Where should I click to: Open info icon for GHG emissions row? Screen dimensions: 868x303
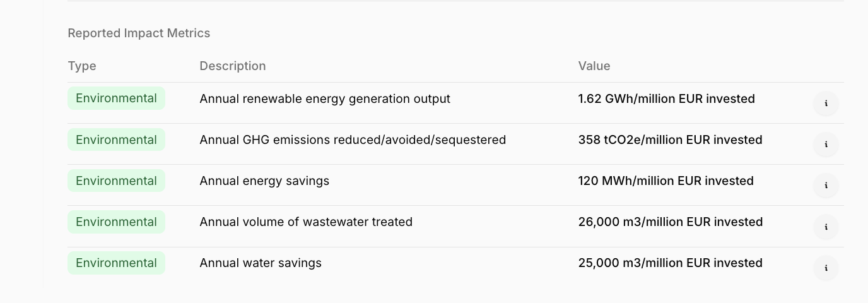826,145
